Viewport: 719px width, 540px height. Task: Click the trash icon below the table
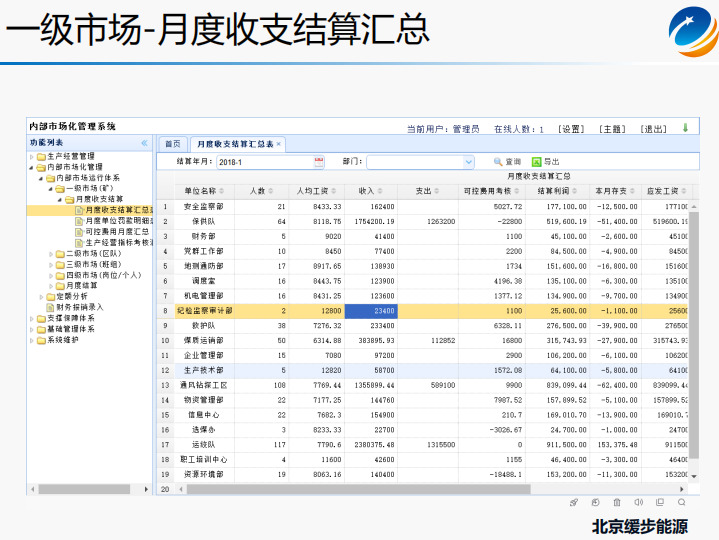(617, 502)
